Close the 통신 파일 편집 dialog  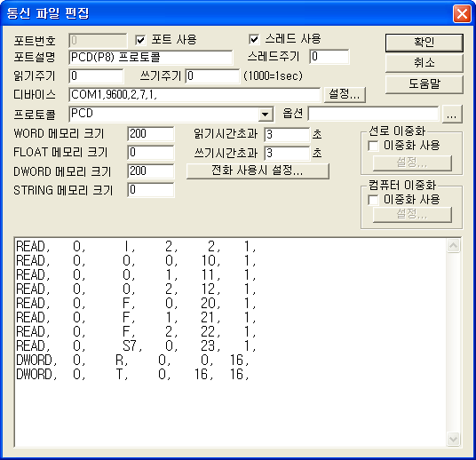click(462, 13)
